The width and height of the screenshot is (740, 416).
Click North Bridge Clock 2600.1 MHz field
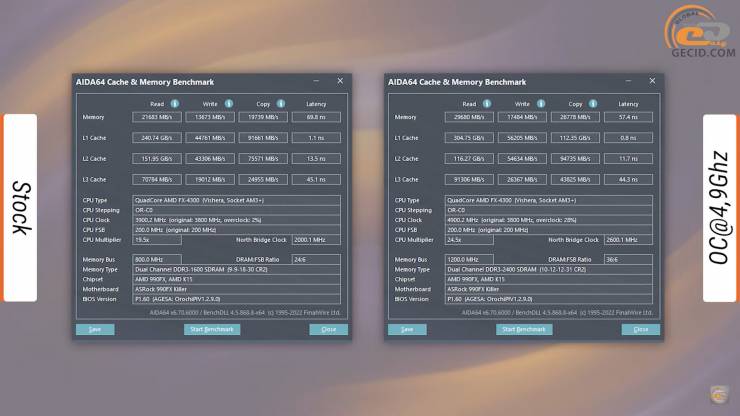pos(628,240)
